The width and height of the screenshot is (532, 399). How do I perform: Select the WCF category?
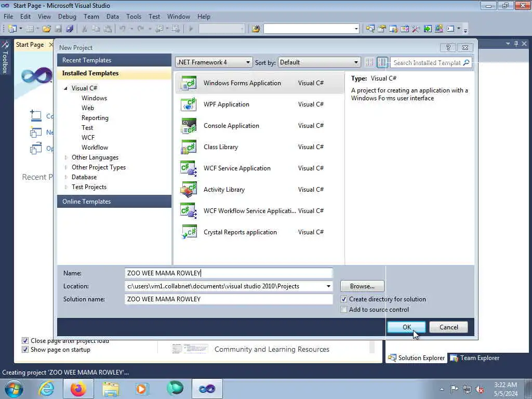pyautogui.click(x=88, y=137)
